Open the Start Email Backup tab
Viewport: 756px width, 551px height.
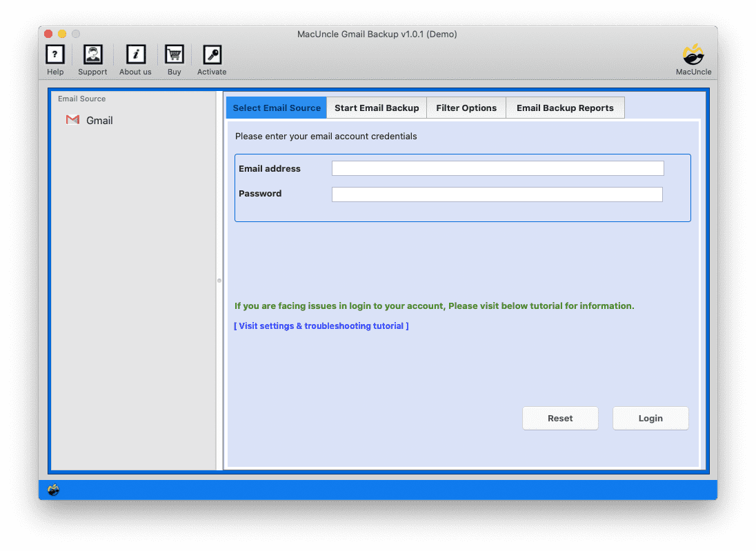(377, 108)
